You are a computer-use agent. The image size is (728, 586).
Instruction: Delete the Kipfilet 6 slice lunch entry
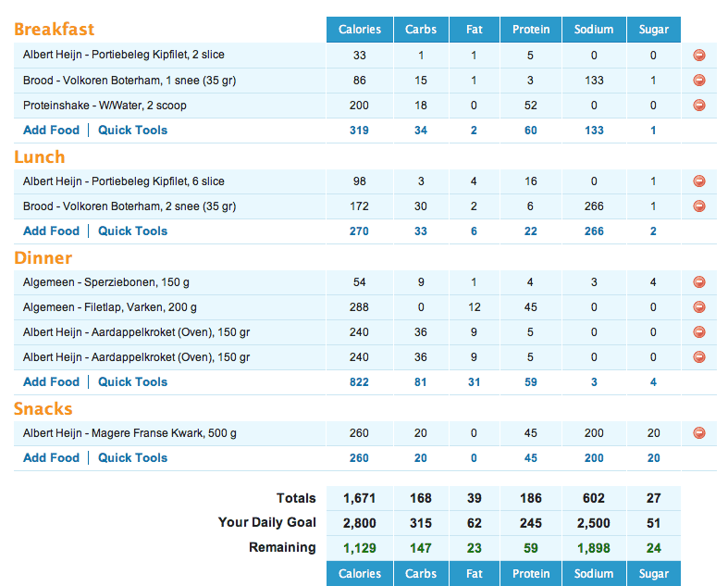click(x=698, y=181)
